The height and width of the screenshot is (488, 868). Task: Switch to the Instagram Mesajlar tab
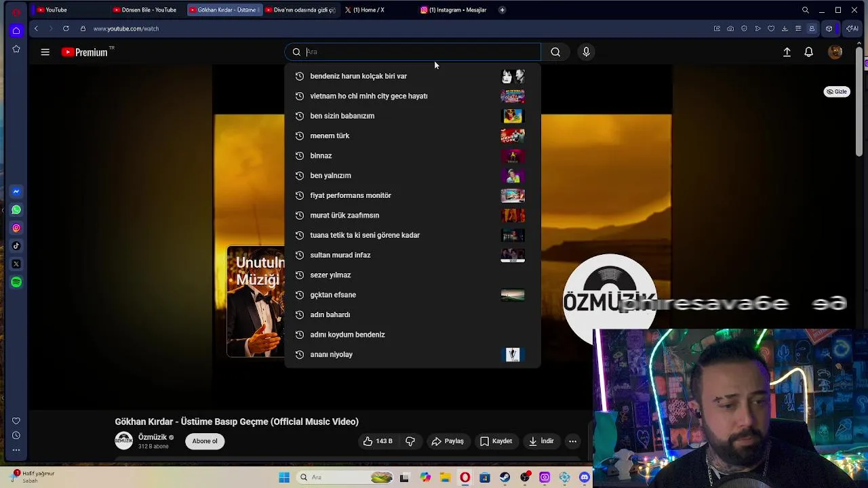[x=454, y=9]
